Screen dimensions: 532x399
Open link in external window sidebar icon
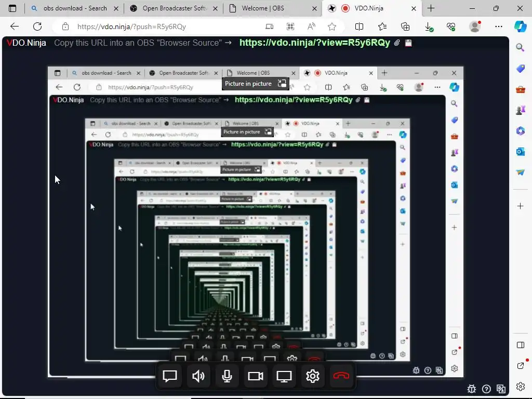[x=521, y=365]
